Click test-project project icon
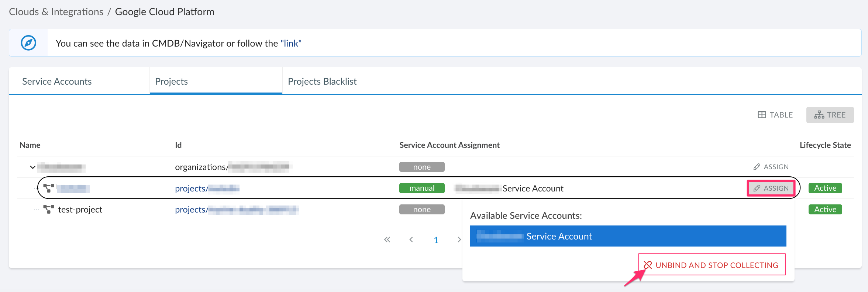The image size is (868, 292). 49,210
